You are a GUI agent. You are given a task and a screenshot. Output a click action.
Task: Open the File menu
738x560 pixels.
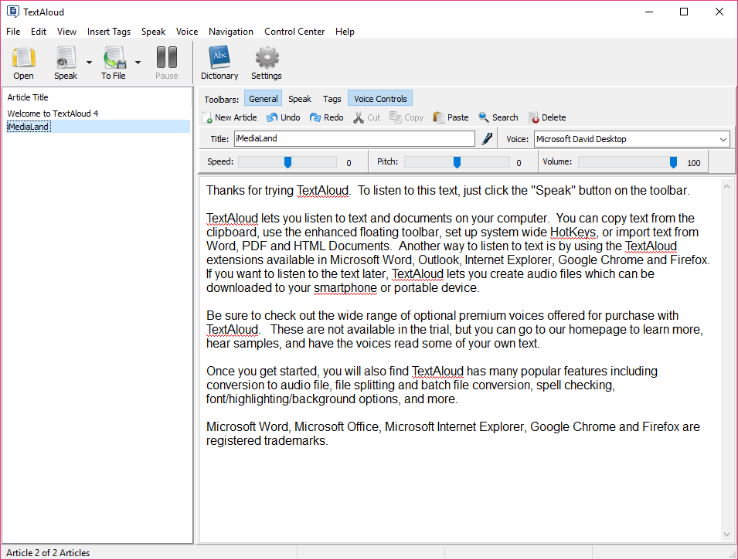coord(13,32)
